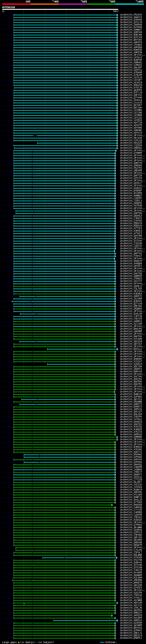Click UniRef100_Q08JU5 label

(x=131, y=314)
